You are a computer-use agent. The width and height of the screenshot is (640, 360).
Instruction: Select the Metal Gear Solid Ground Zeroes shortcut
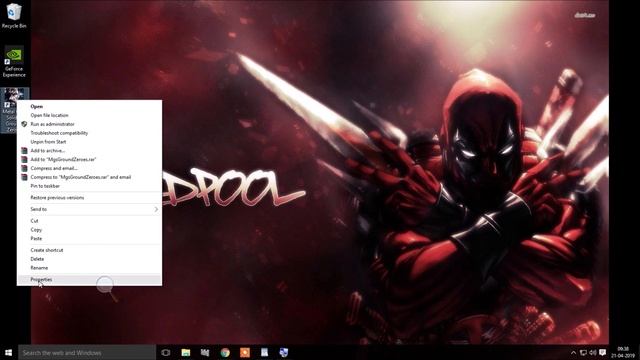click(x=8, y=110)
